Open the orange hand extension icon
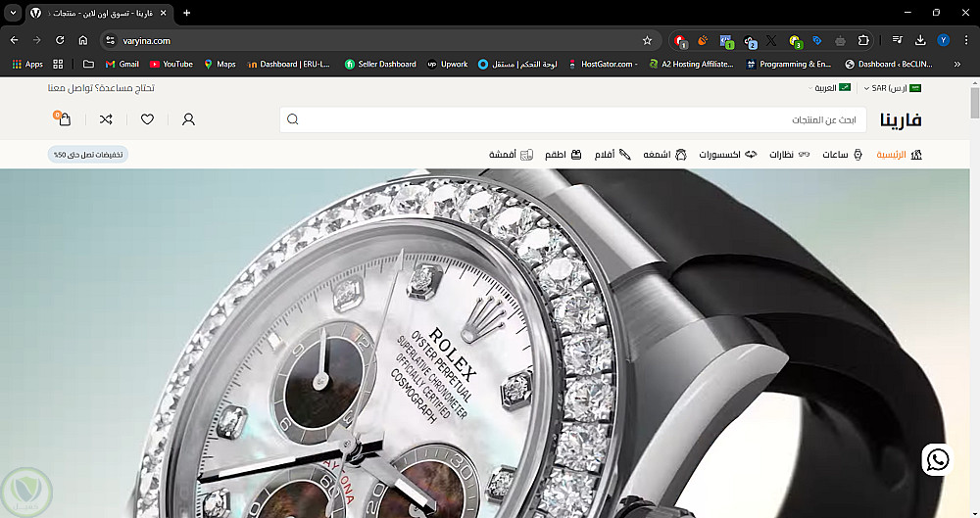Image resolution: width=980 pixels, height=518 pixels. click(703, 40)
